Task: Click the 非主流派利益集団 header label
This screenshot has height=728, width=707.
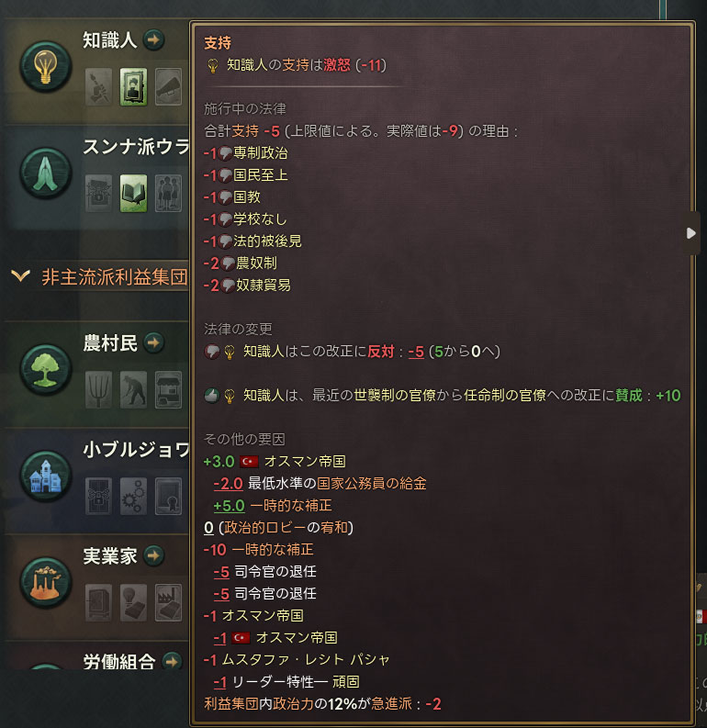Action: tap(115, 277)
